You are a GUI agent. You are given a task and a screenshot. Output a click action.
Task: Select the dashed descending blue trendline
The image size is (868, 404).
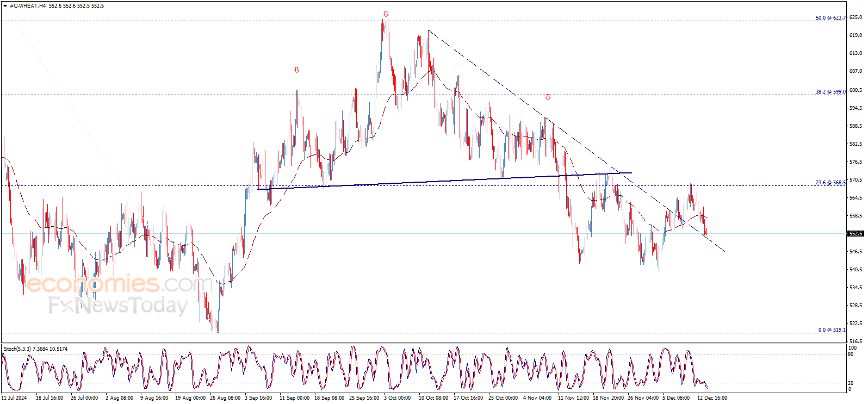pos(576,141)
